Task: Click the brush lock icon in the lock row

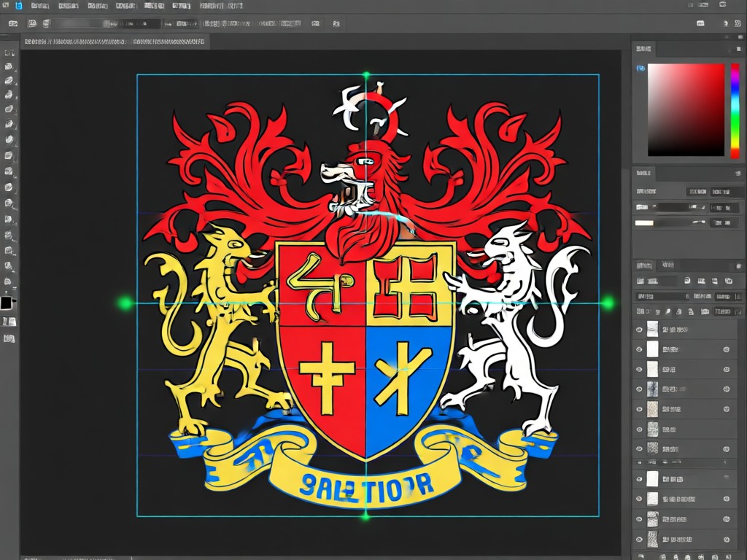Action: [668, 311]
